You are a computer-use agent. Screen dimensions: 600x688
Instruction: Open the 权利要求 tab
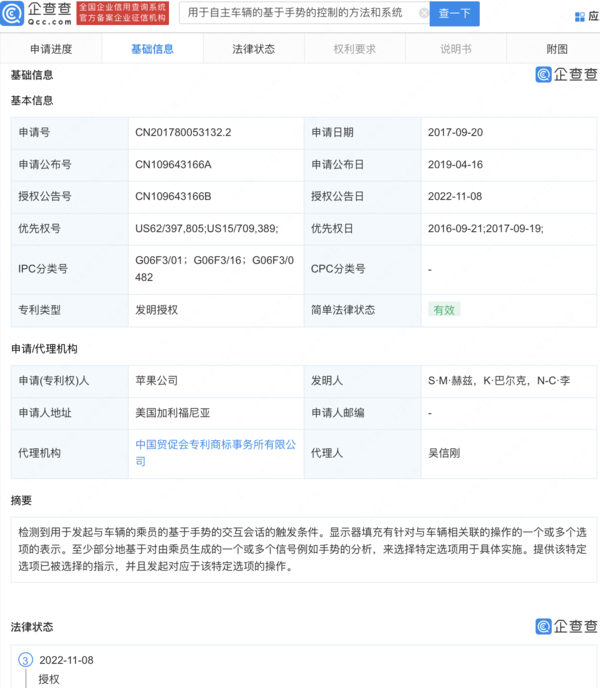355,49
